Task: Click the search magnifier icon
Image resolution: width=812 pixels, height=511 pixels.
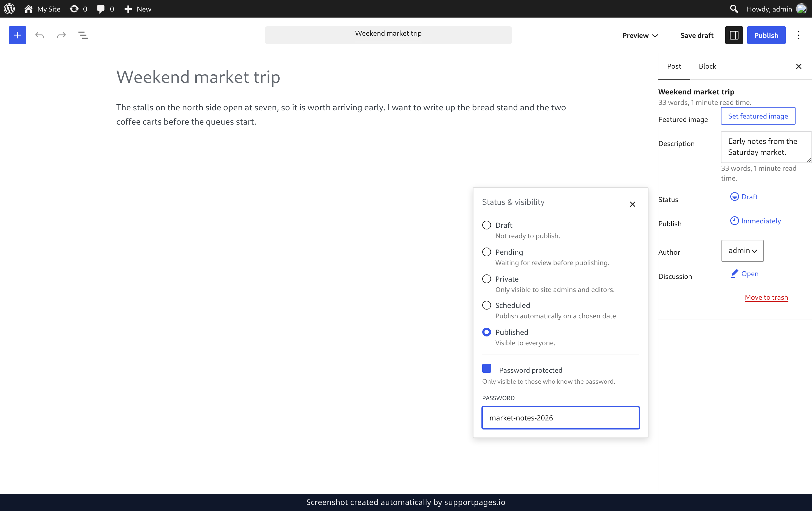Action: 734,9
